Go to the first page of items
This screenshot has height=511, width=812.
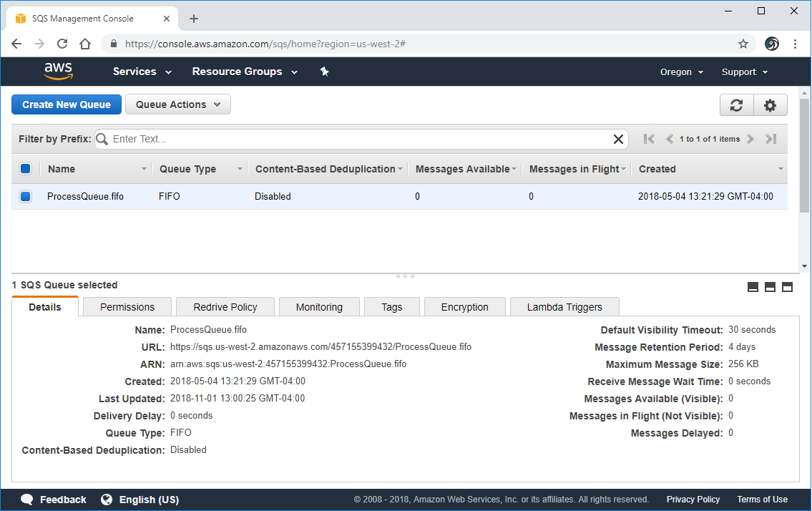649,139
